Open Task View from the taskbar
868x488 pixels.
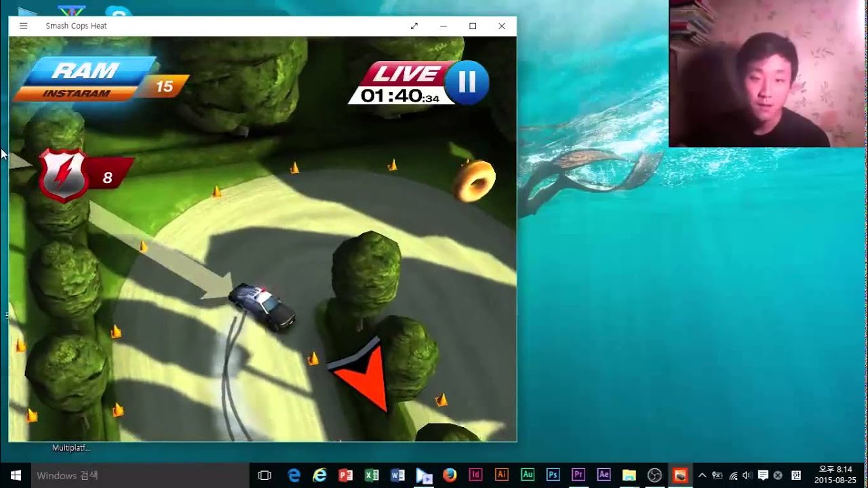[x=264, y=475]
